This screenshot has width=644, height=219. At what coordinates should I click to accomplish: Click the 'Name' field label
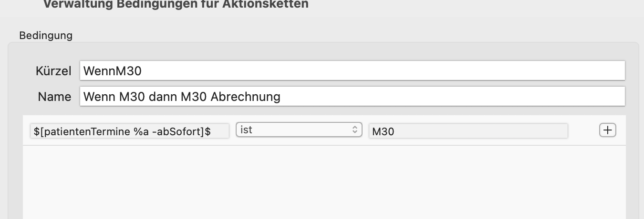pos(54,97)
